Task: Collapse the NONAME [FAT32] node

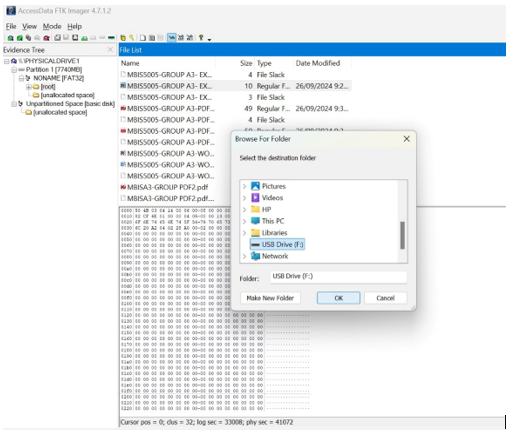Action: pos(21,78)
